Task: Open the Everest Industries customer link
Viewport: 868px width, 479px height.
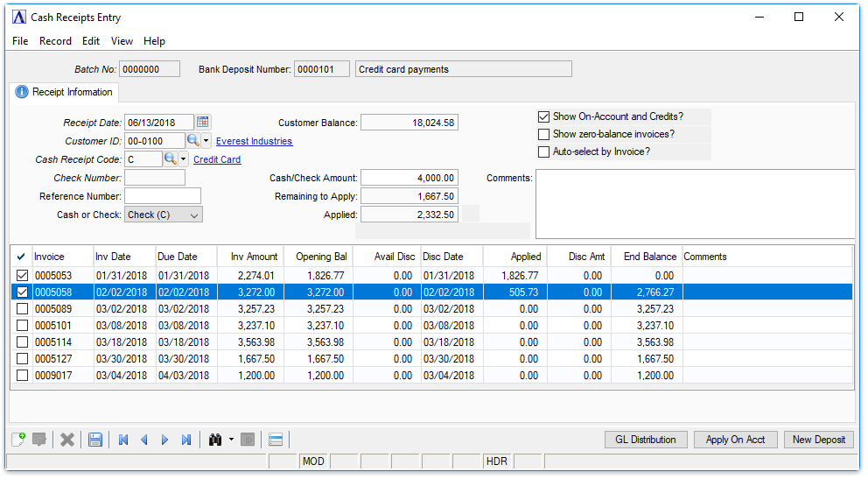Action: coord(254,141)
